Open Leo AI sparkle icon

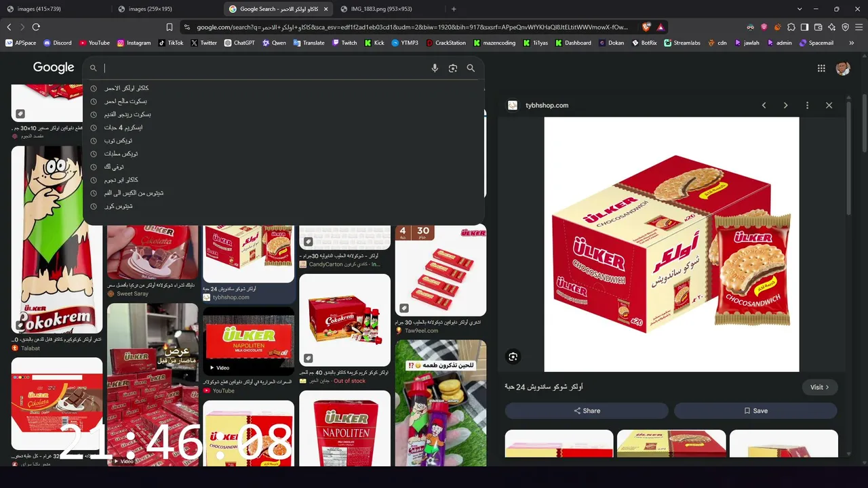832,27
